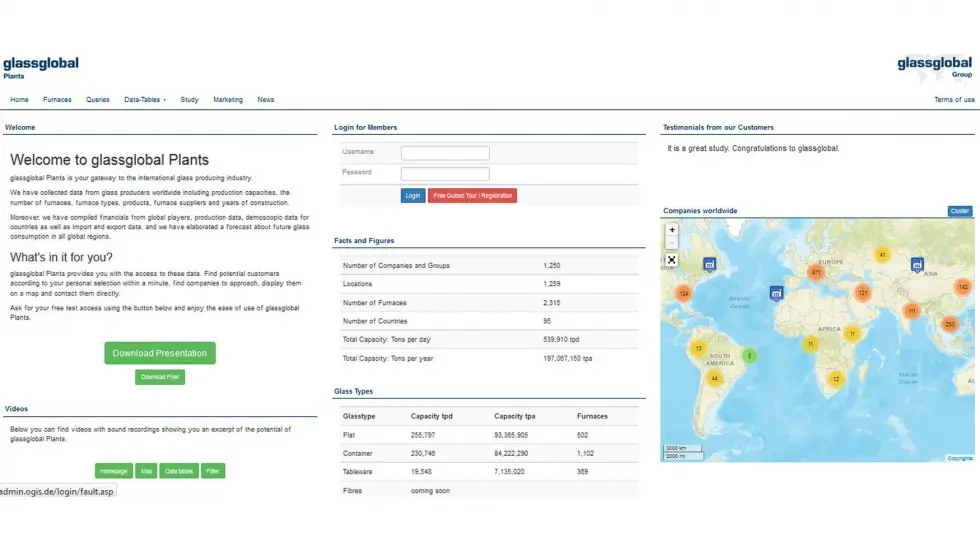Viewport: 980px width, 560px height.
Task: Select the factory marker near the Atlantic
Action: tap(776, 293)
